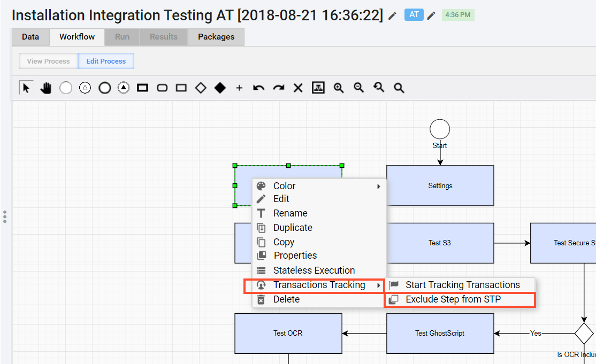Open the Run tab
This screenshot has height=364, width=596.
pos(123,37)
